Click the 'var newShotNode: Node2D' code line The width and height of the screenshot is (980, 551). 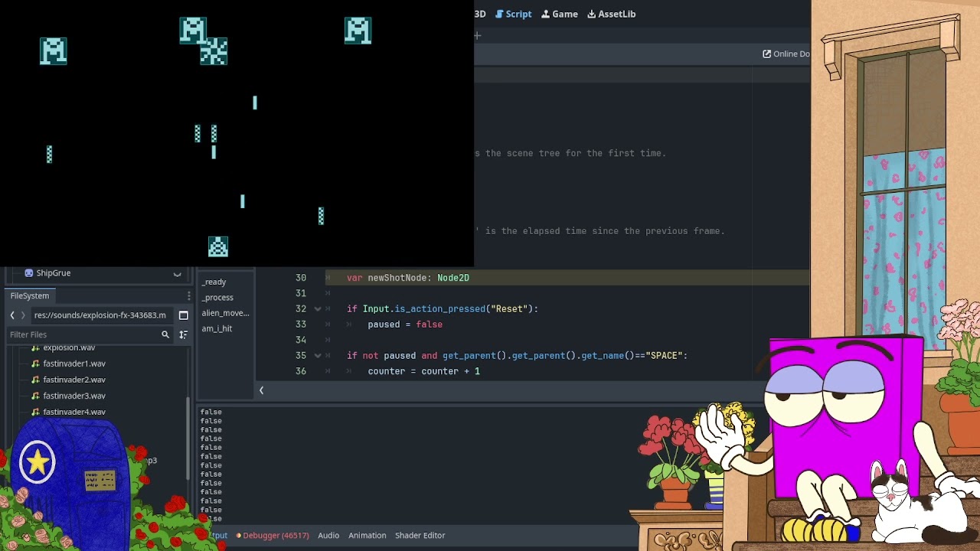click(408, 278)
